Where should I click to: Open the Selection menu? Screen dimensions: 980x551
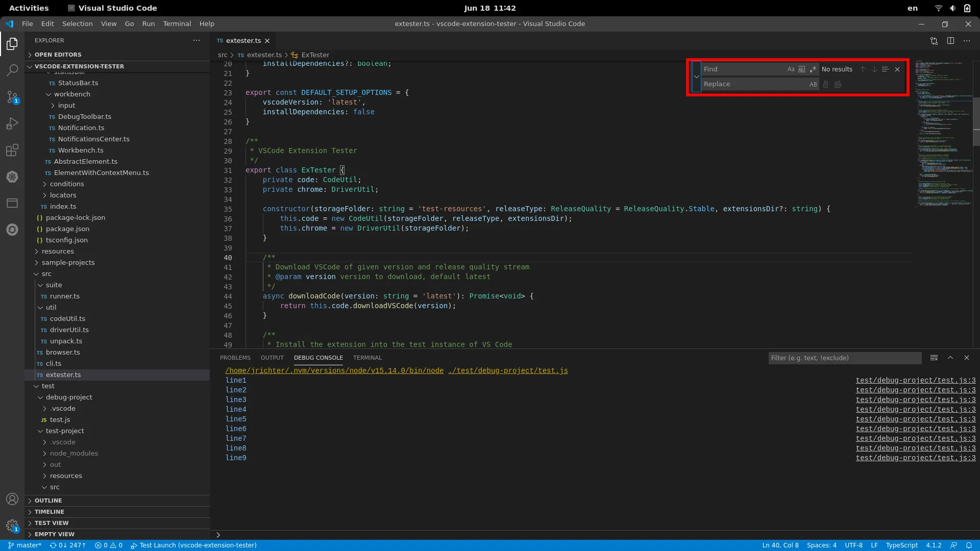point(78,24)
